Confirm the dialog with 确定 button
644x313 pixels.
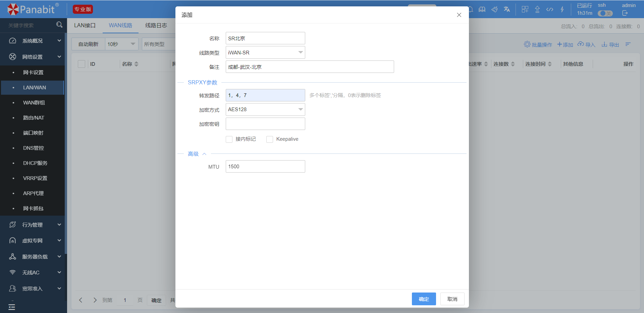pyautogui.click(x=424, y=299)
